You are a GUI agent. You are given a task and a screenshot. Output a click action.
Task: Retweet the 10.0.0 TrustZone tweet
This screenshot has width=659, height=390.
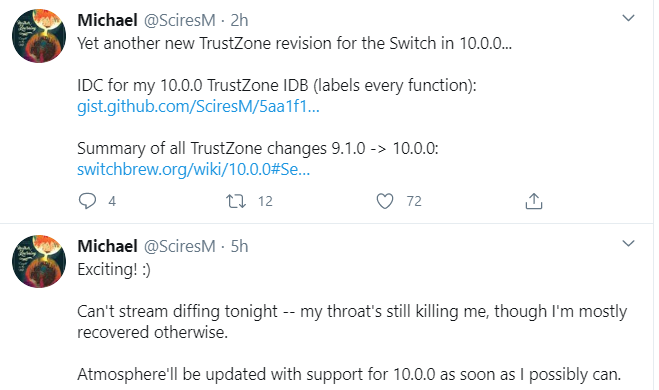(236, 201)
